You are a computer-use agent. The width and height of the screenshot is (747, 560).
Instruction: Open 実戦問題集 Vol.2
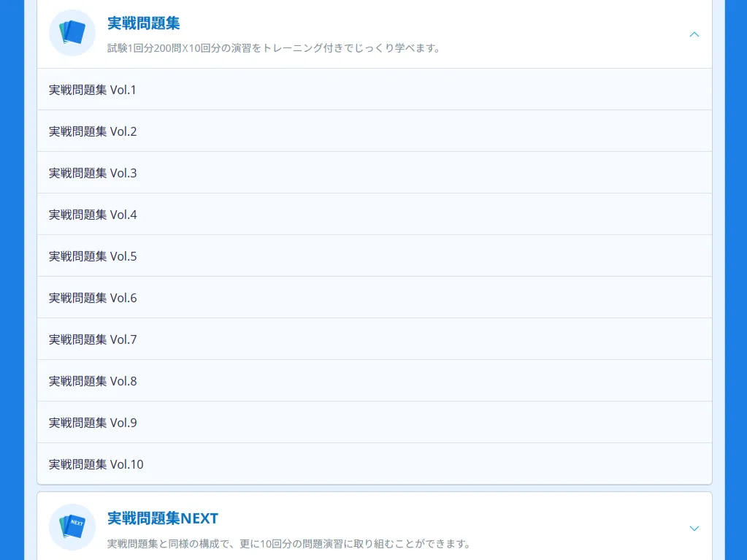93,131
